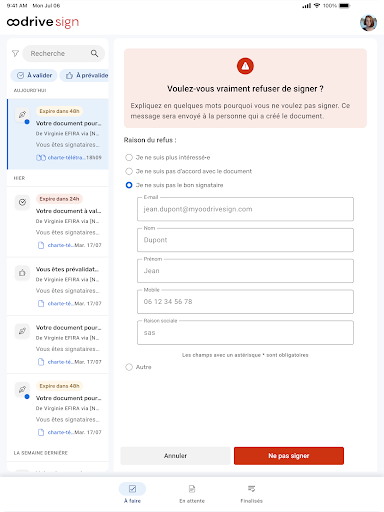Click the thumbs-up prevalidation document icon
The height and width of the screenshot is (512, 384).
point(22,273)
